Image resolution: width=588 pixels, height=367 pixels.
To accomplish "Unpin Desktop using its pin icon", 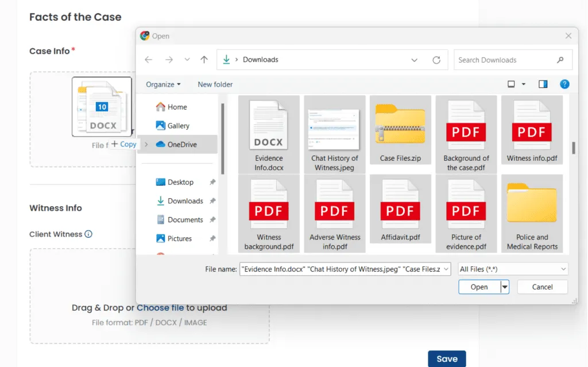I will point(212,182).
